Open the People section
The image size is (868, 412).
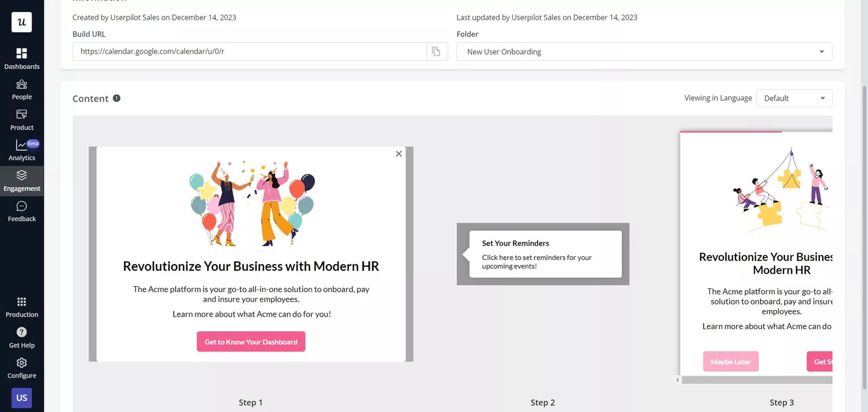22,89
